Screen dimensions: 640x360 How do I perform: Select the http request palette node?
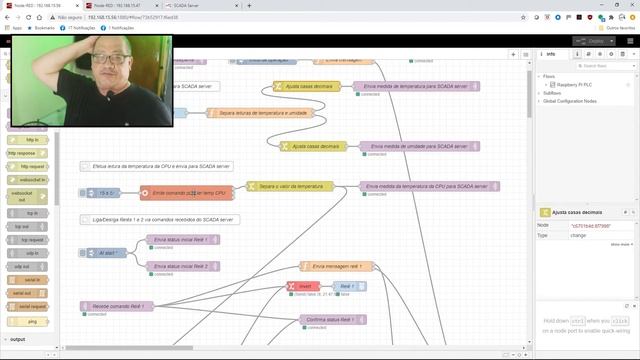point(27,167)
